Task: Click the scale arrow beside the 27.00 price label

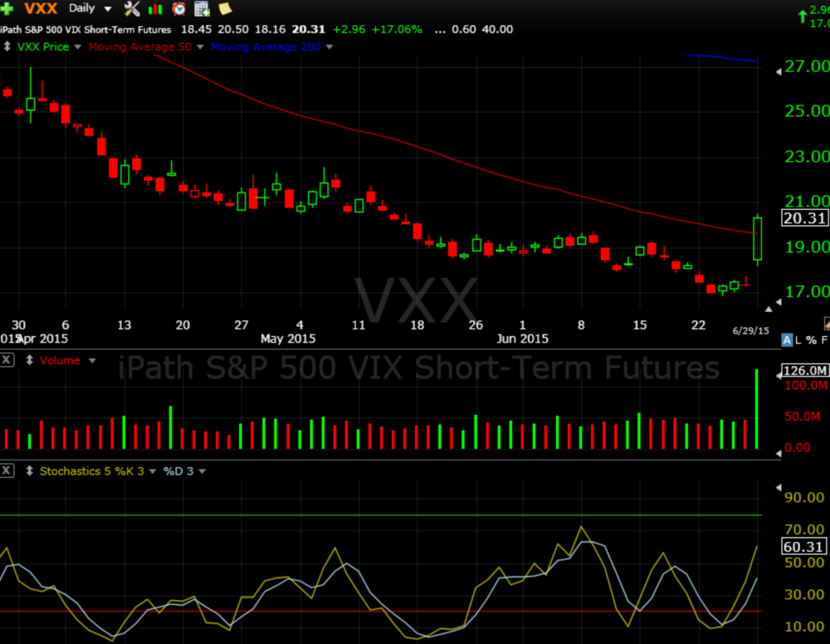Action: (x=779, y=71)
